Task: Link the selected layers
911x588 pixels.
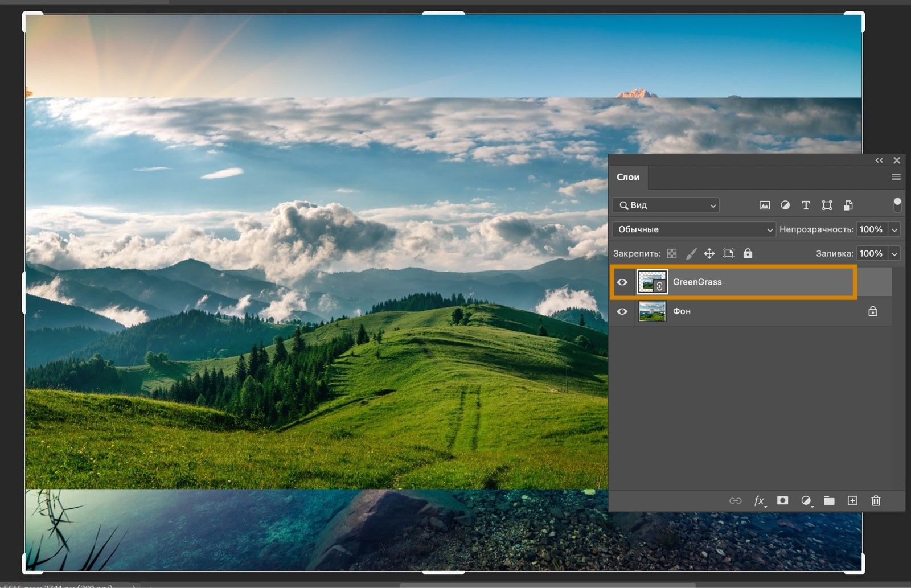Action: (734, 501)
